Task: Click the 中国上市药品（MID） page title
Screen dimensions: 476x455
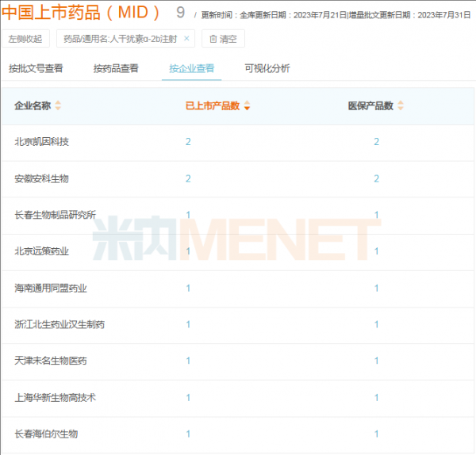Action: click(x=82, y=13)
